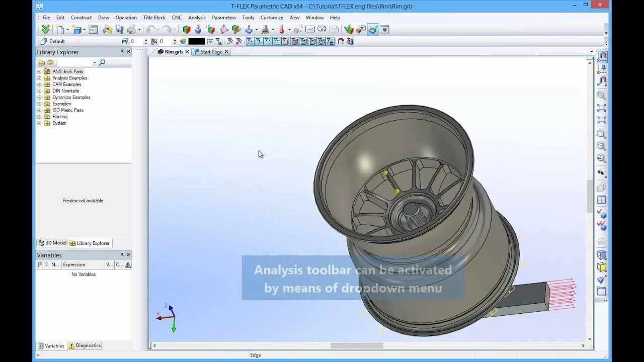This screenshot has height=362, width=644.
Task: Toggle the first selection filter button
Action: click(250, 41)
